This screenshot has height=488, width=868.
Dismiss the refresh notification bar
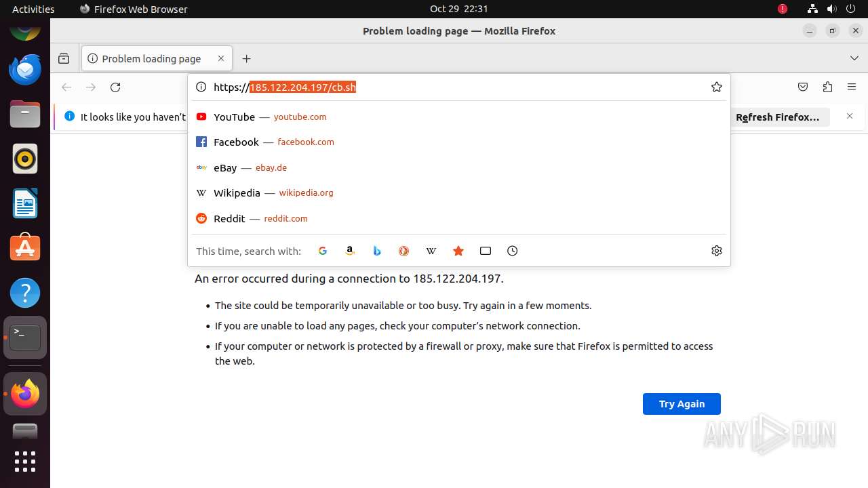[x=850, y=117]
